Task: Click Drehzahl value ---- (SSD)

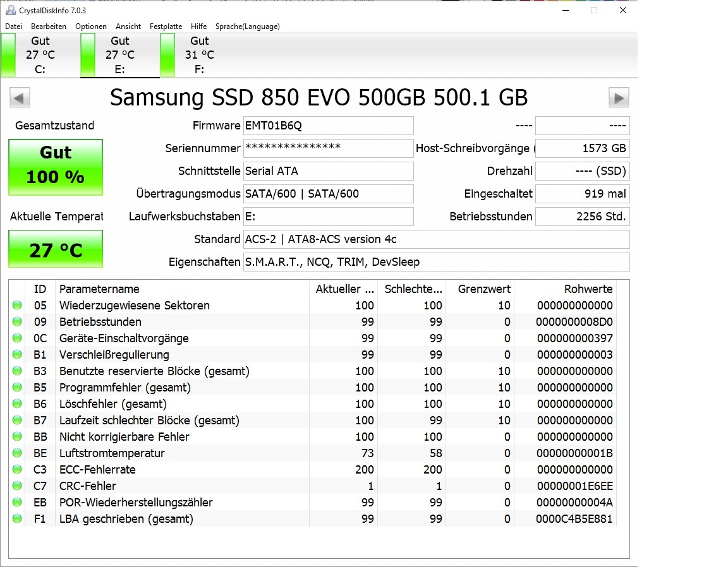Action: coord(583,171)
